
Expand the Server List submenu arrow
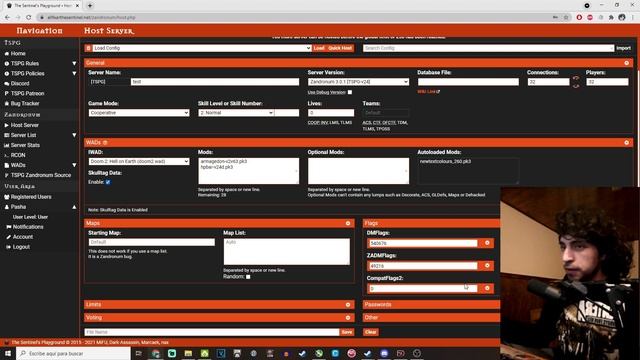tap(74, 135)
